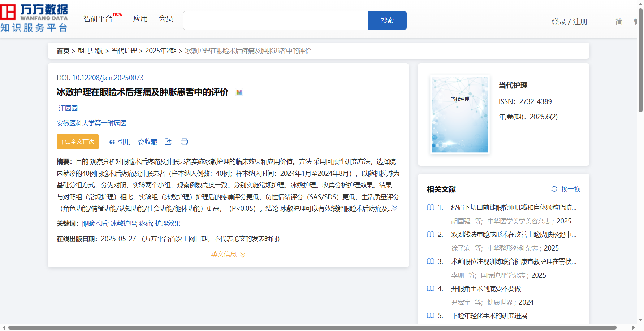
Task: Open 当代护理 breadcrumb link
Action: pyautogui.click(x=124, y=51)
